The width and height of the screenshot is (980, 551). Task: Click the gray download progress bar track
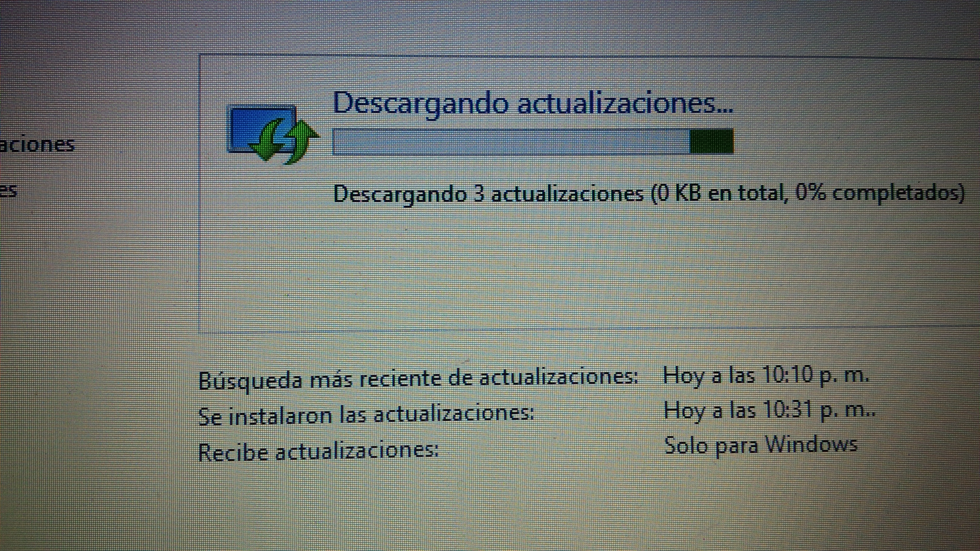coord(510,142)
